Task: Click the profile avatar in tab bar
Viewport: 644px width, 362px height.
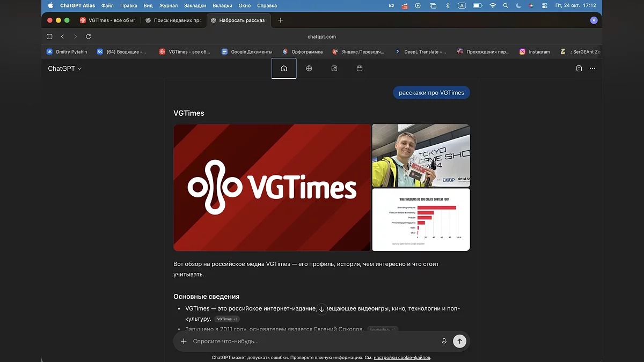Action: 594,20
